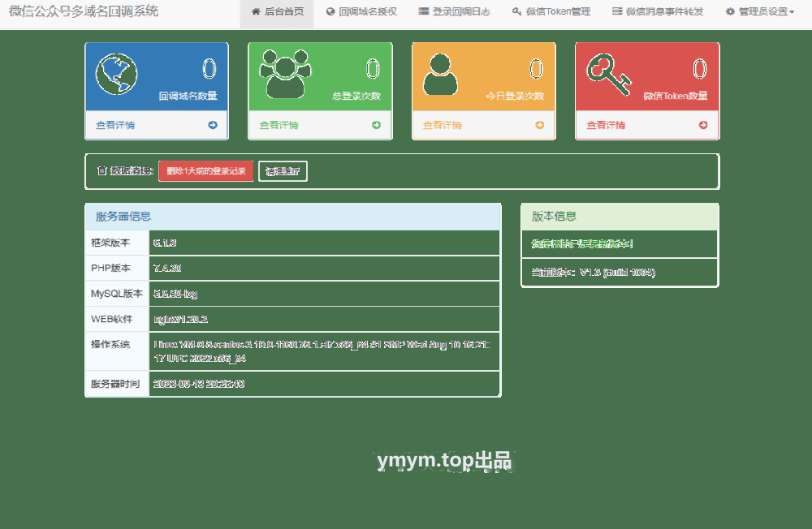
Task: Select 微信Token管理 in the navigation bar
Action: coord(551,12)
